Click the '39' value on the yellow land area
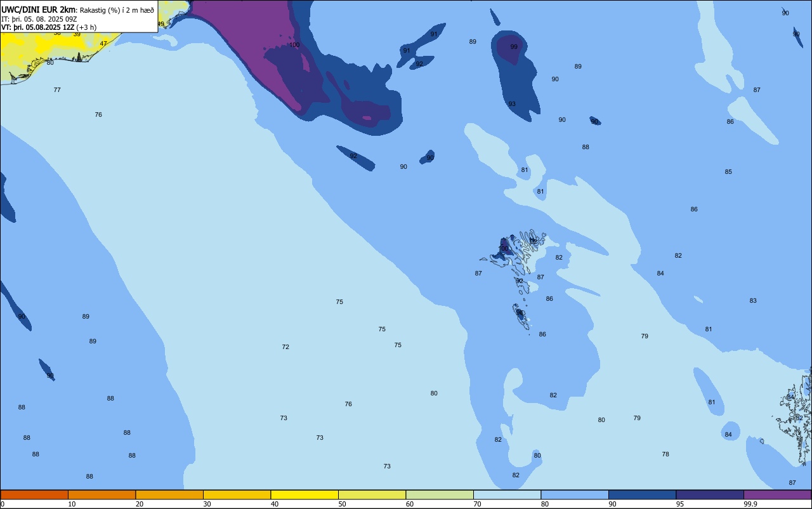The width and height of the screenshot is (812, 509). point(77,34)
